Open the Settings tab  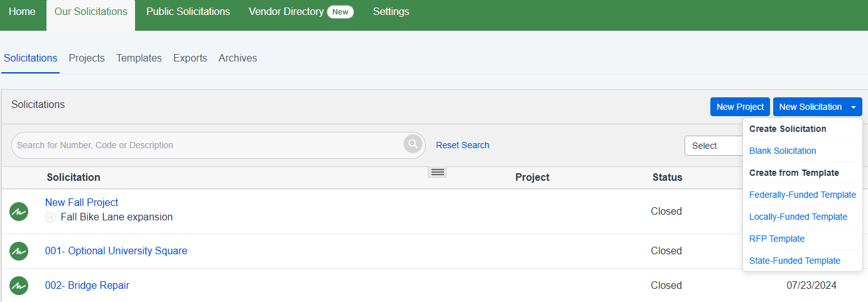click(x=391, y=12)
